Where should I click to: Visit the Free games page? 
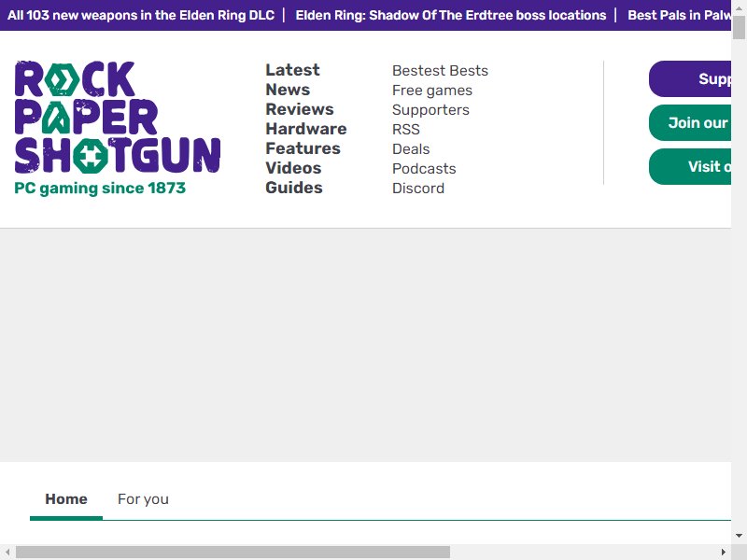point(432,90)
